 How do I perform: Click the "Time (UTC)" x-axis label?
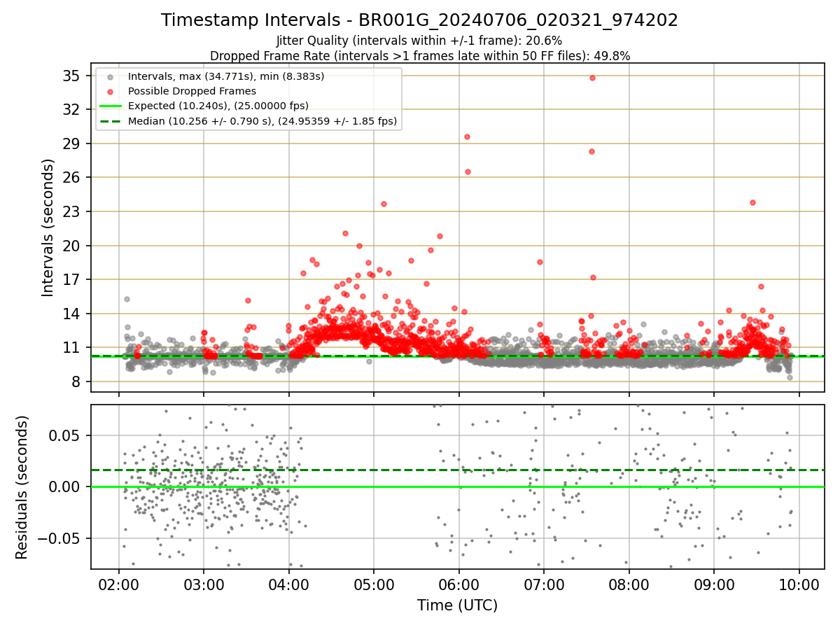457,605
